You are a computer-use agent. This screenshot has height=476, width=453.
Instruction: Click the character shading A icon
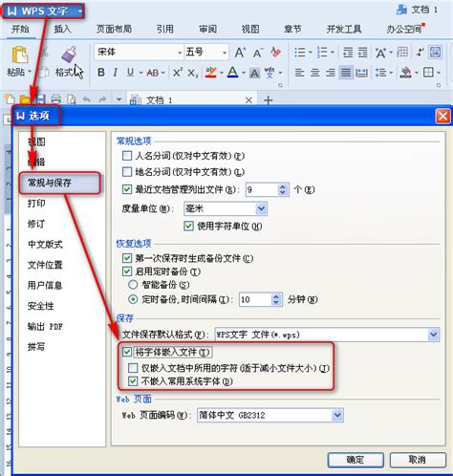pos(254,73)
